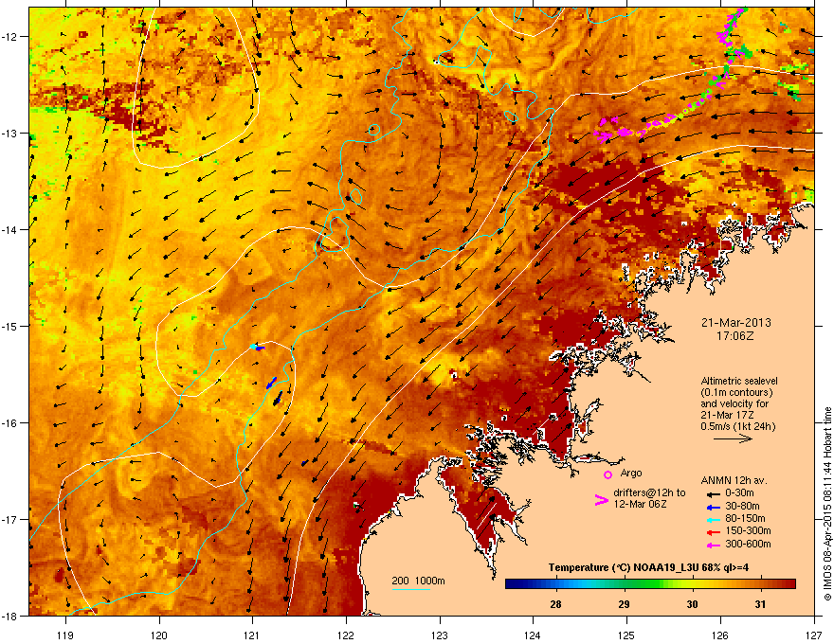The height and width of the screenshot is (644, 834).
Task: Click the 122 longitude axis label
Action: [346, 635]
